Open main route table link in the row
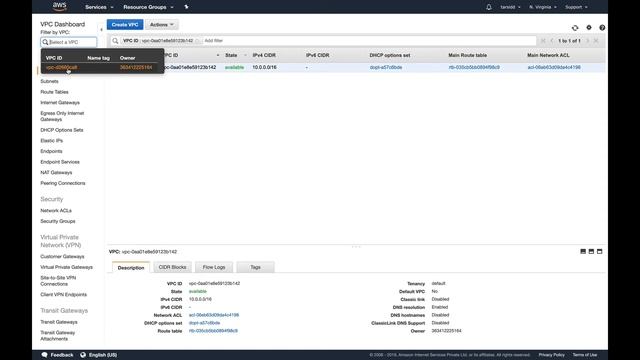This screenshot has height=360, width=640. point(474,67)
